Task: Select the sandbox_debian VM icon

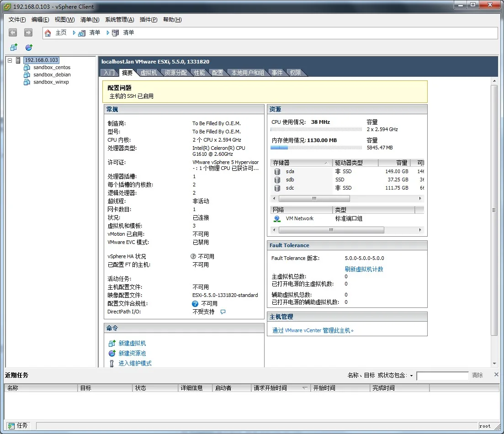Action: pos(27,74)
